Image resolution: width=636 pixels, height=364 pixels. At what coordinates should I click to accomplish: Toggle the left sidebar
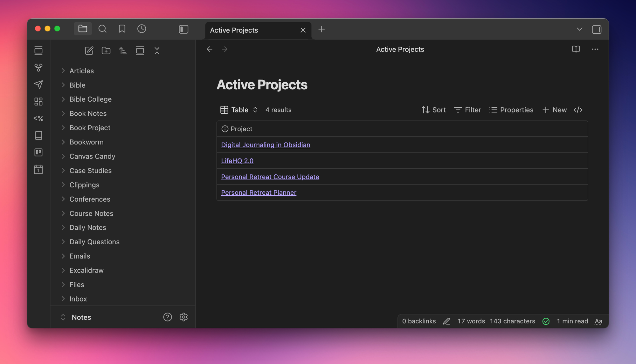point(183,30)
